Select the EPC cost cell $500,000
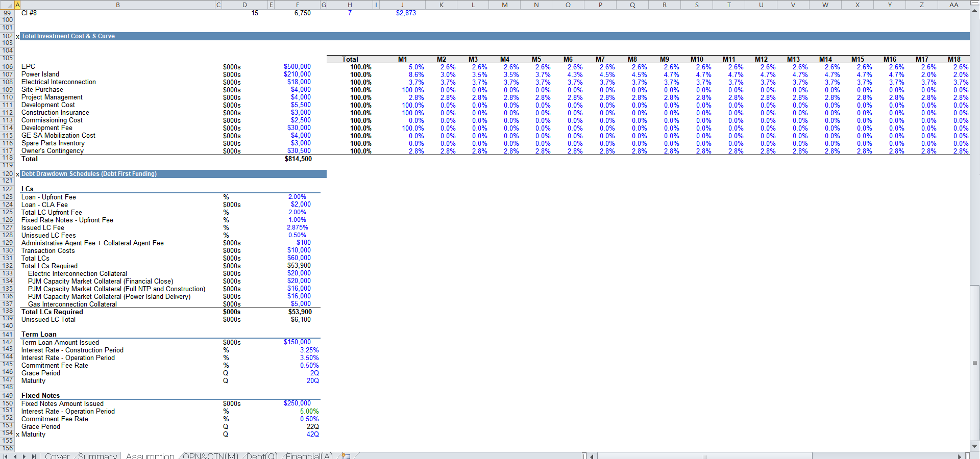 pyautogui.click(x=297, y=67)
